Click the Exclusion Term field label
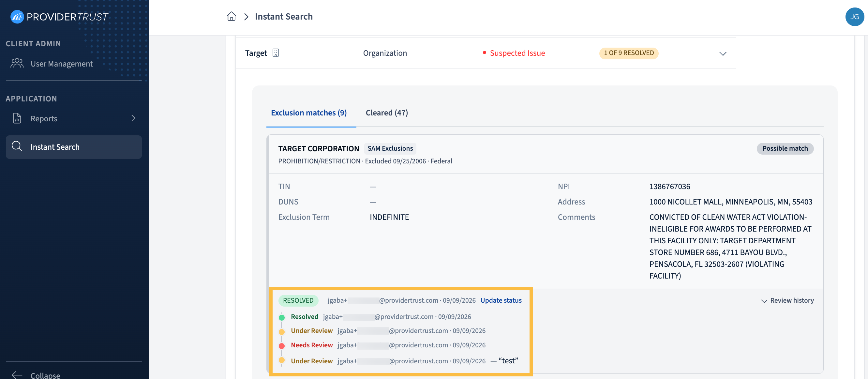The width and height of the screenshot is (868, 379). (304, 217)
